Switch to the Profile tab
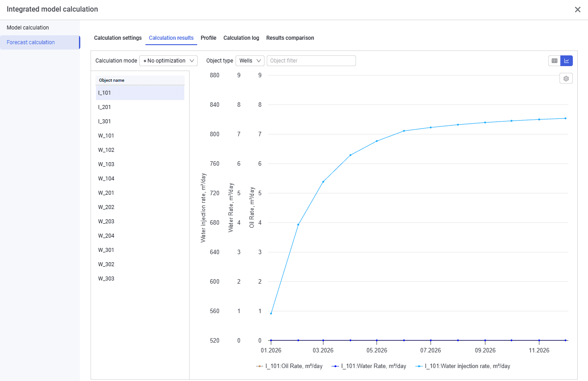This screenshot has height=381, width=588. point(208,38)
